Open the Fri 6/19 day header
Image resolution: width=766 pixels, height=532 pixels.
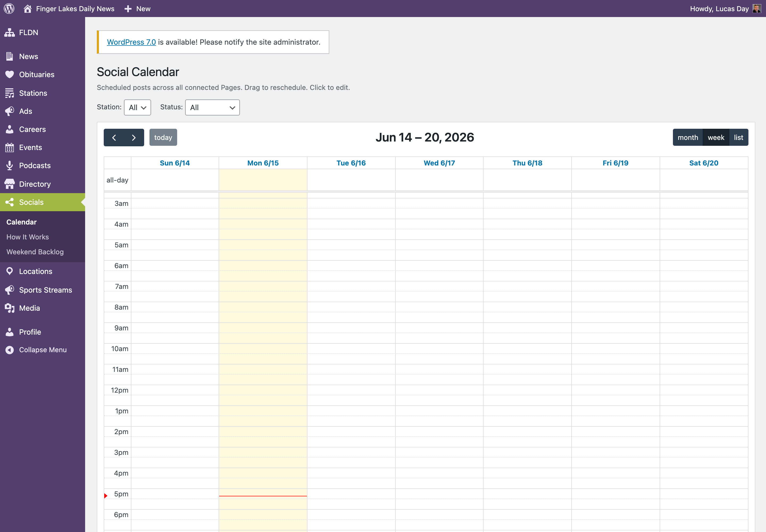(x=615, y=163)
